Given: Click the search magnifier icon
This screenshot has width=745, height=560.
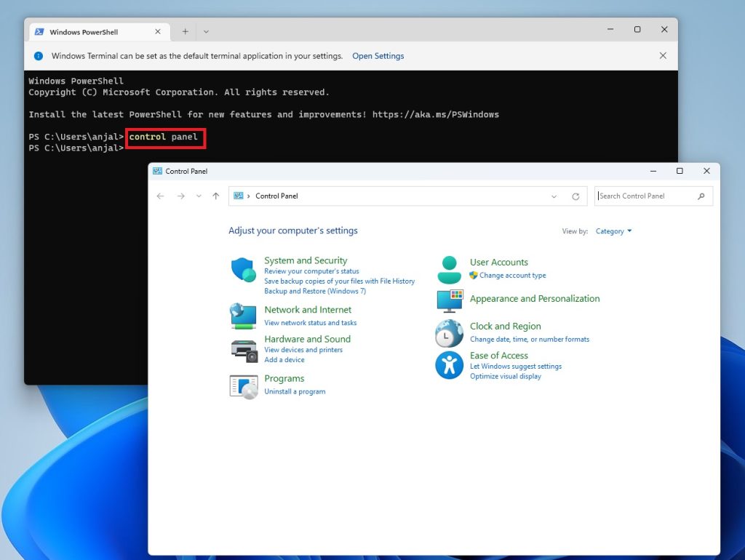Looking at the screenshot, I should click(x=700, y=196).
